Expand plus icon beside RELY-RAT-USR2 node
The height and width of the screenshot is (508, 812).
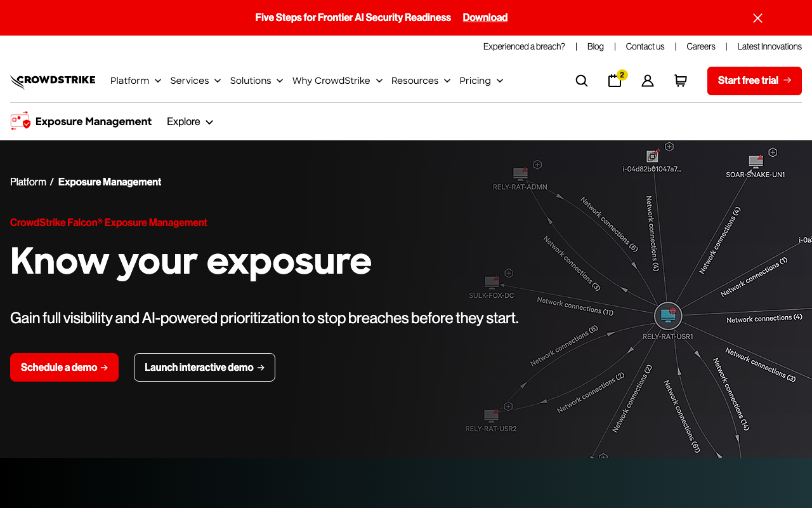[x=508, y=406]
